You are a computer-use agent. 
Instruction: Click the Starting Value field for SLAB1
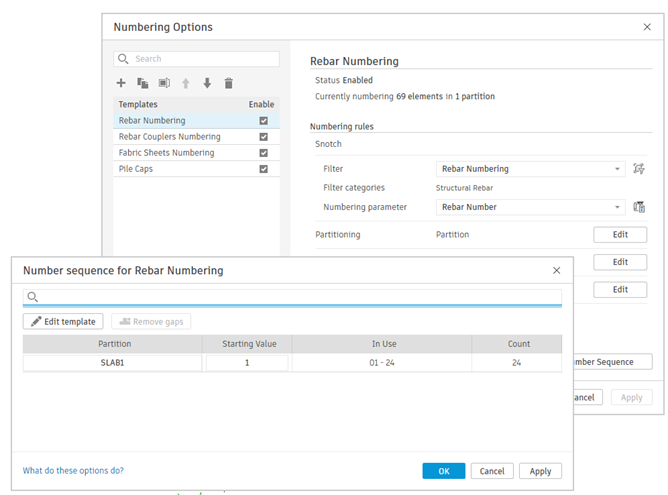[x=246, y=363]
